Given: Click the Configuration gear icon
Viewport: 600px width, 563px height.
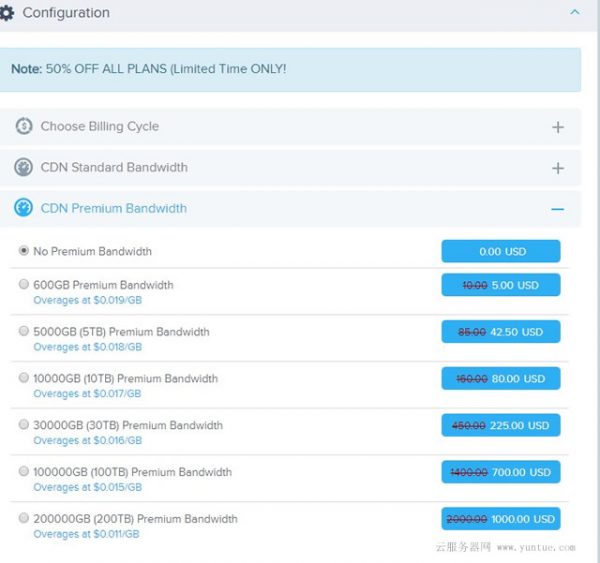Looking at the screenshot, I should tap(7, 13).
